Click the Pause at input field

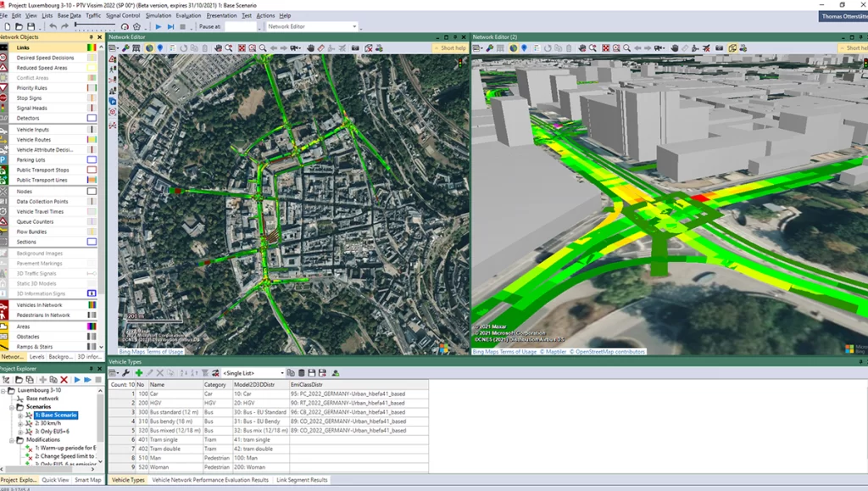point(241,26)
